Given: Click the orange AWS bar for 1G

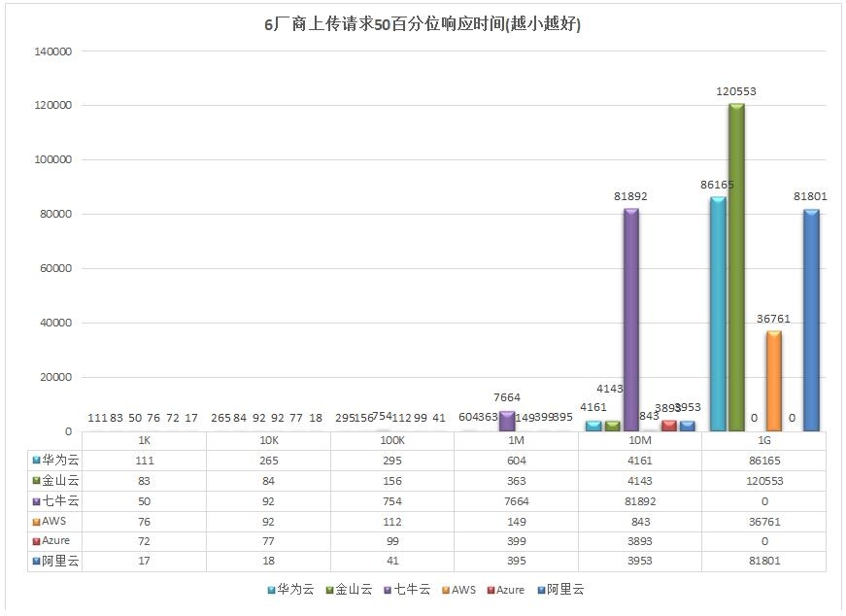Looking at the screenshot, I should (x=774, y=381).
